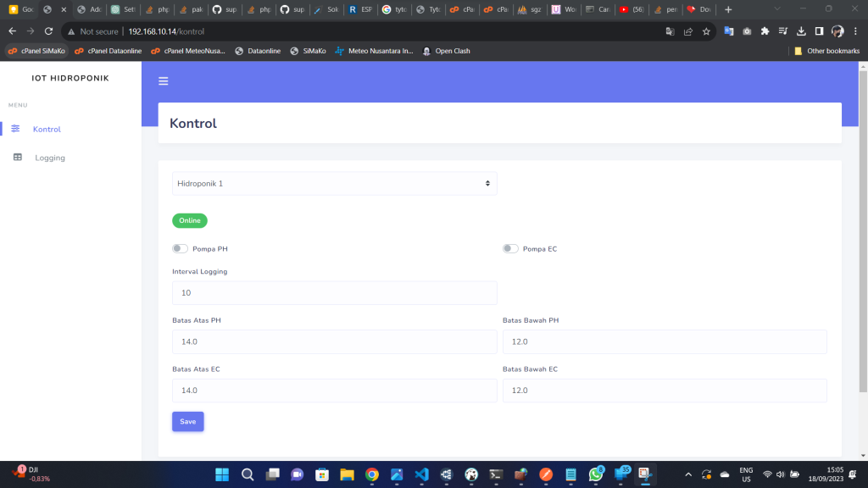This screenshot has width=868, height=488.
Task: Reload the page using refresh icon
Action: click(x=49, y=31)
